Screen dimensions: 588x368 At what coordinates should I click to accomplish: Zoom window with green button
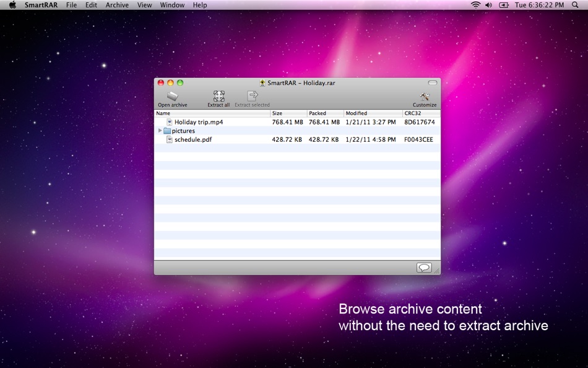[x=180, y=83]
